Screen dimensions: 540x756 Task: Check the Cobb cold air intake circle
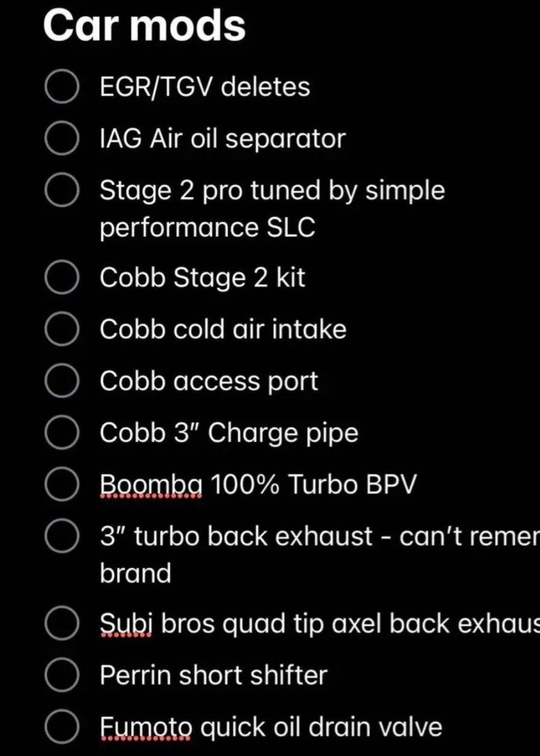coord(62,329)
